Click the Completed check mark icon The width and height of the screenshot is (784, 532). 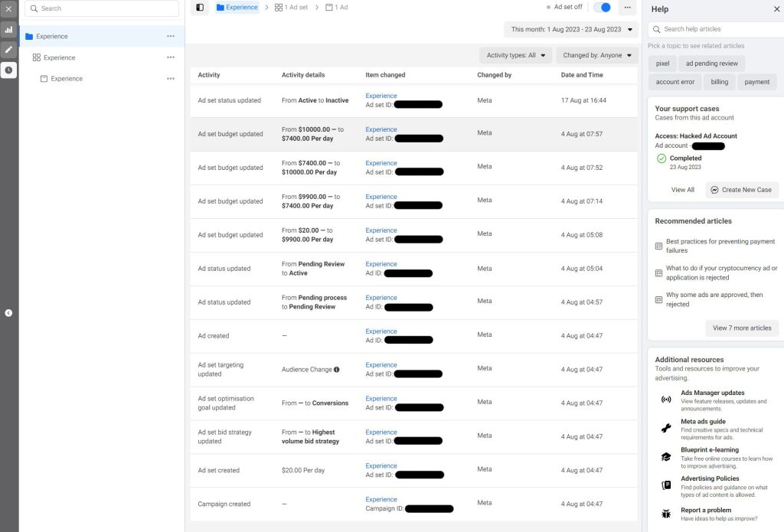tap(661, 158)
